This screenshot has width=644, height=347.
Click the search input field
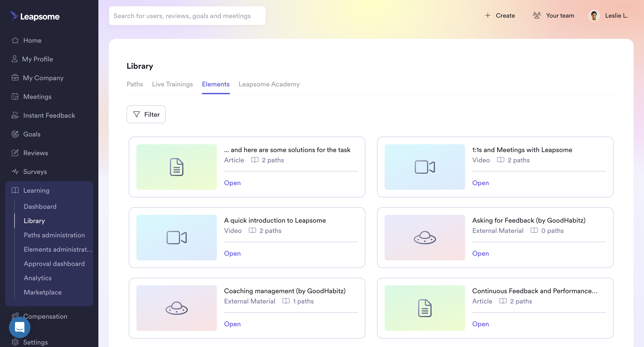[x=187, y=16]
